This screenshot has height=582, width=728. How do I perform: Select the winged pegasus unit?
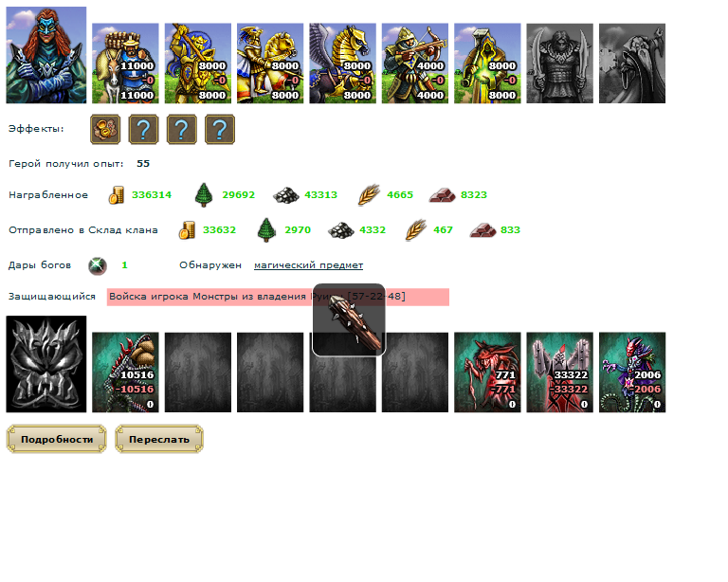tap(342, 64)
